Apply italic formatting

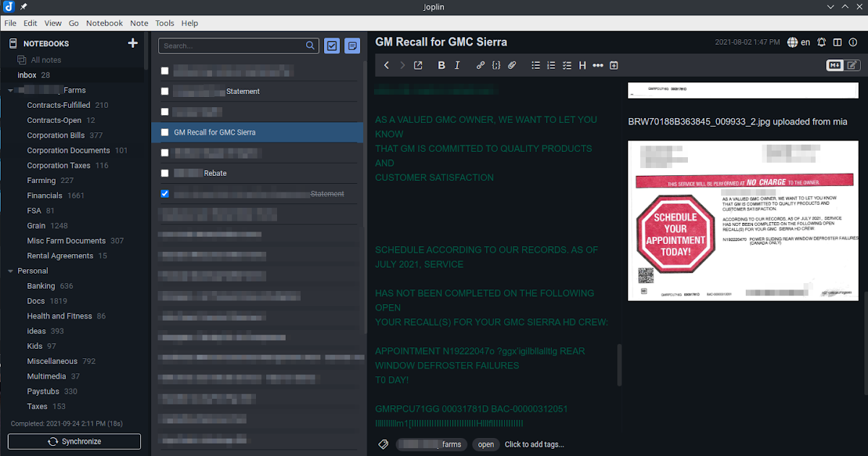[457, 65]
